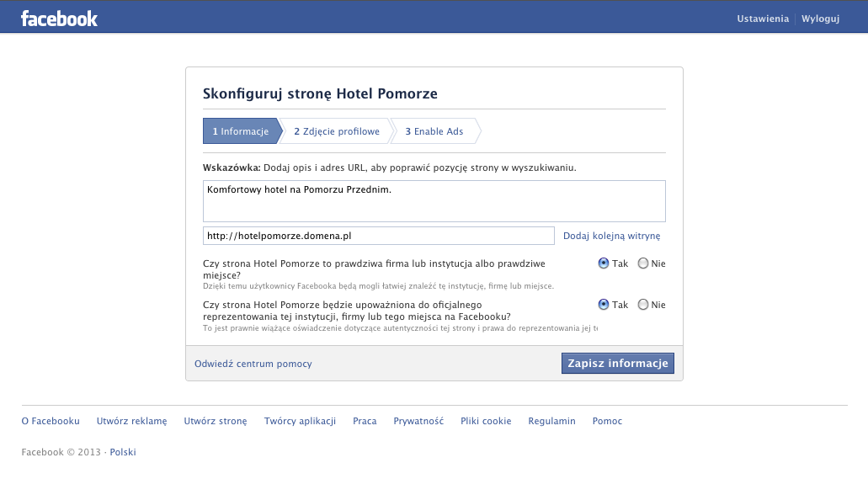868x484 pixels.
Task: Select Nie for prawdziwa firma question
Action: tap(642, 263)
